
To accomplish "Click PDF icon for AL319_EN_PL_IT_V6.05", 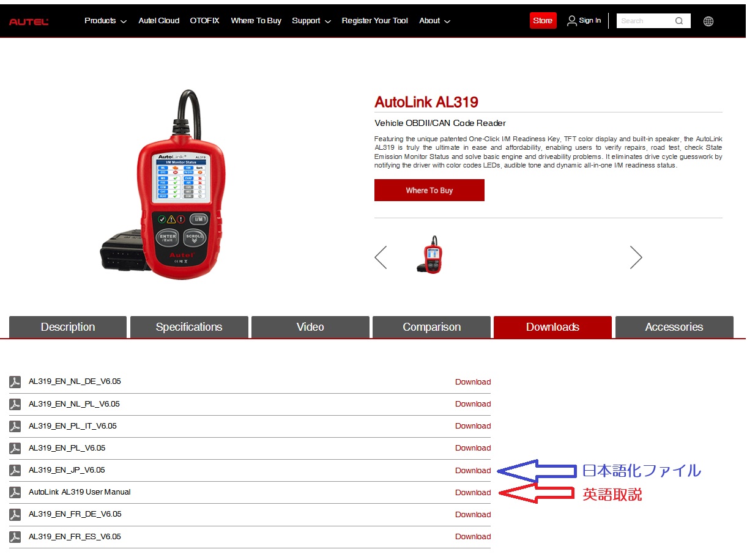I will pyautogui.click(x=15, y=426).
